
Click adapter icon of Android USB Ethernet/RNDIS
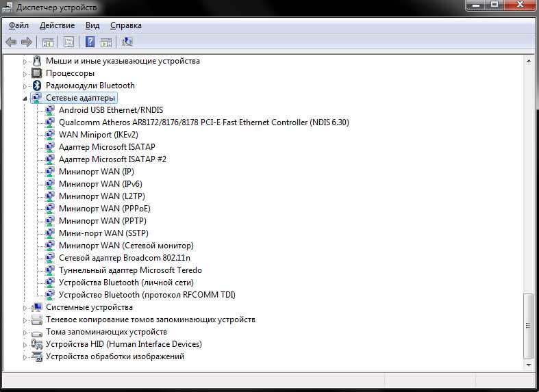point(50,110)
